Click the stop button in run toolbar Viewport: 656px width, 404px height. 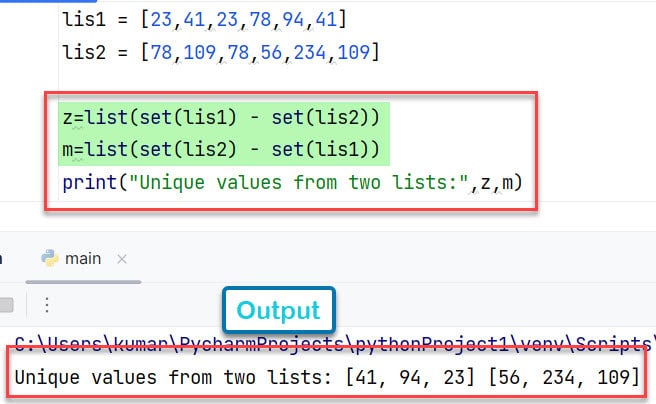pyautogui.click(x=6, y=305)
